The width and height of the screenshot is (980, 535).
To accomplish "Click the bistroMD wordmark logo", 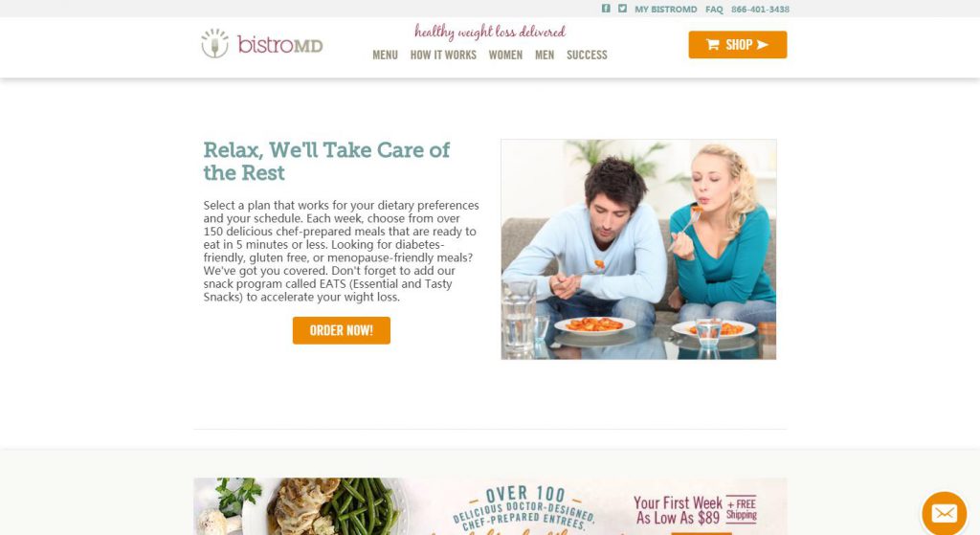I will pos(280,45).
